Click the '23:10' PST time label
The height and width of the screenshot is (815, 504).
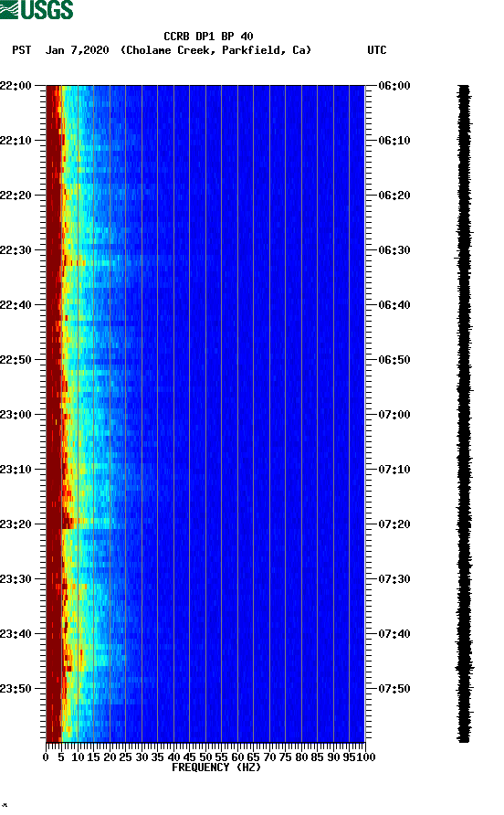click(x=16, y=470)
